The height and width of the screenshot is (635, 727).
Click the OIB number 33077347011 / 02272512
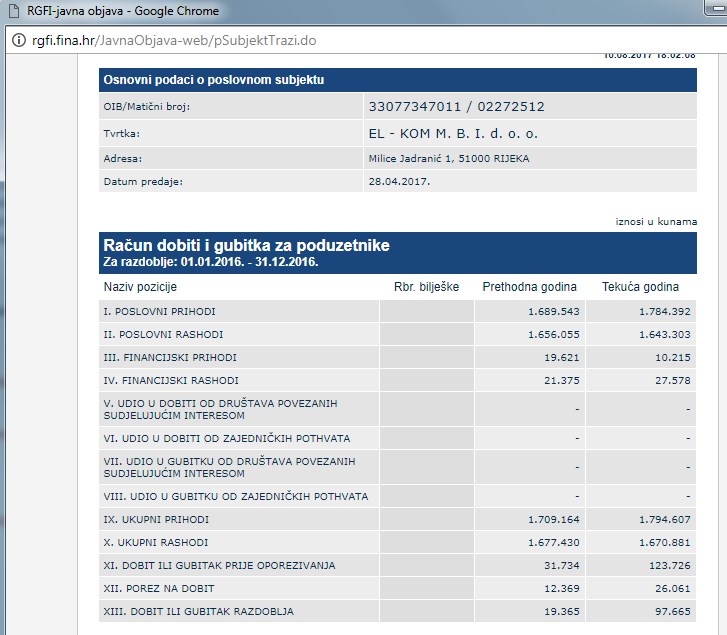[x=456, y=106]
